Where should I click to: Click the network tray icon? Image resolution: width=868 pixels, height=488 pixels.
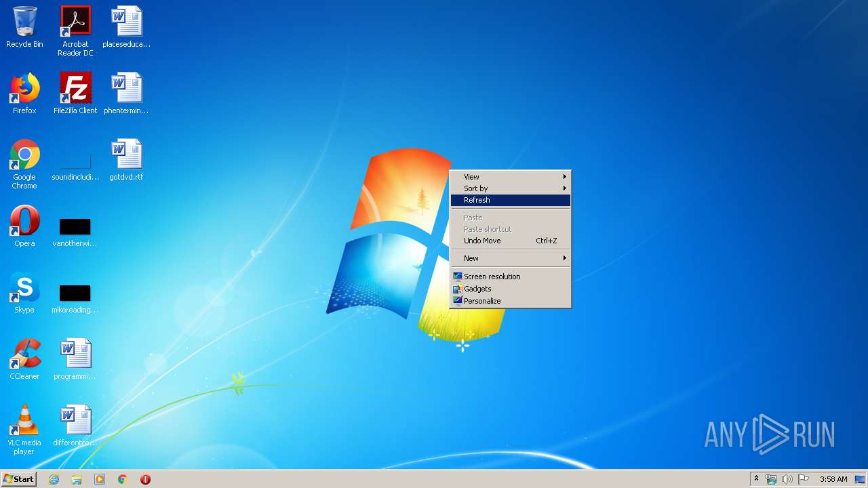pos(771,479)
